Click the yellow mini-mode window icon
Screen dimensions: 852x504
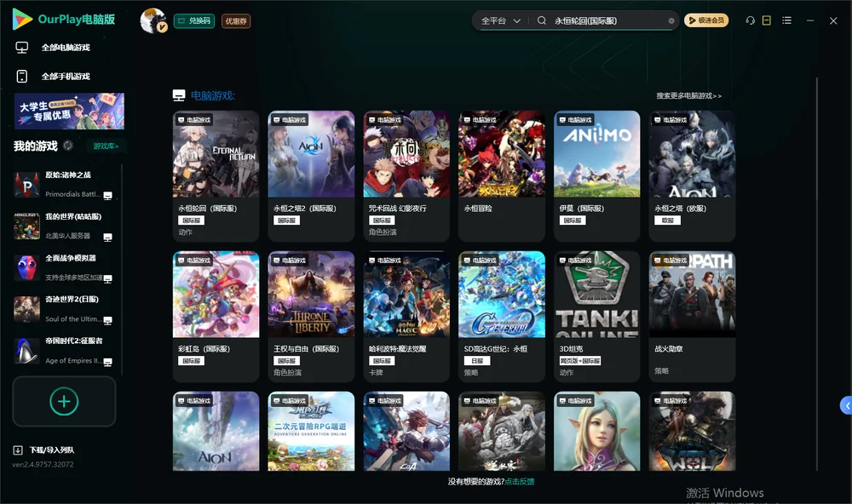(766, 20)
